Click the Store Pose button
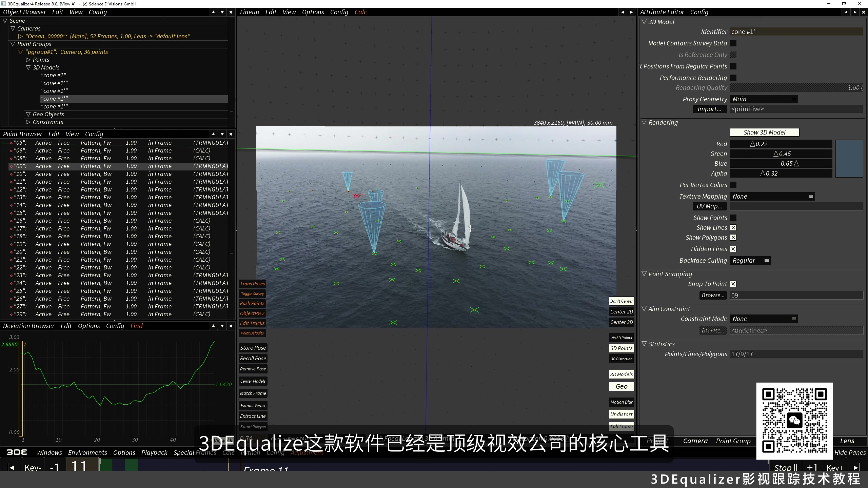868x488 pixels. pyautogui.click(x=253, y=348)
